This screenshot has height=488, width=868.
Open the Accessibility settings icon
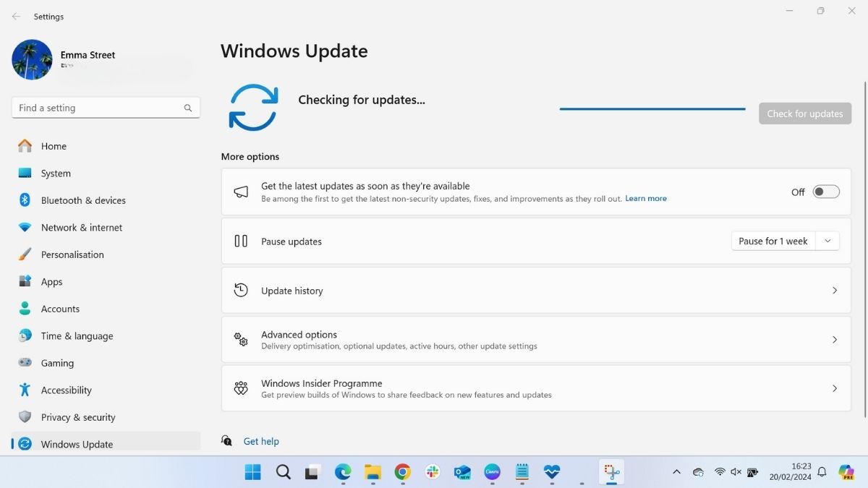pos(25,390)
